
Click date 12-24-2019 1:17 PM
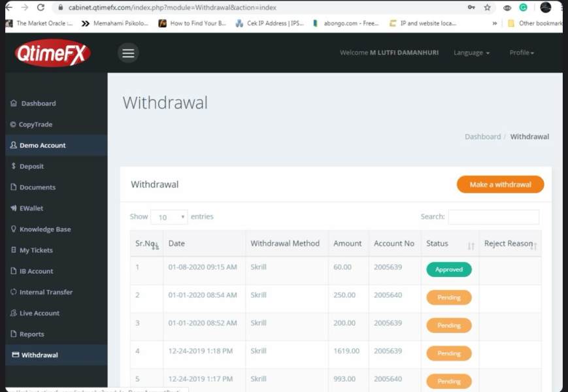click(x=200, y=379)
